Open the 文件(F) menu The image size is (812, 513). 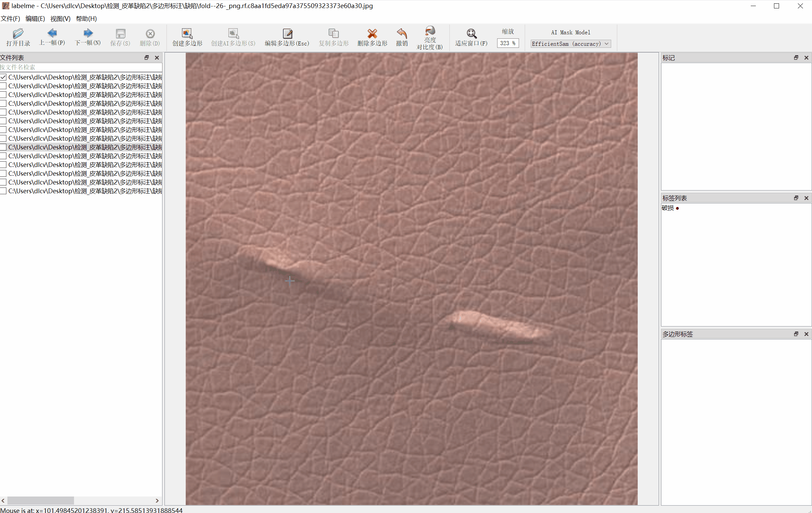coord(10,19)
